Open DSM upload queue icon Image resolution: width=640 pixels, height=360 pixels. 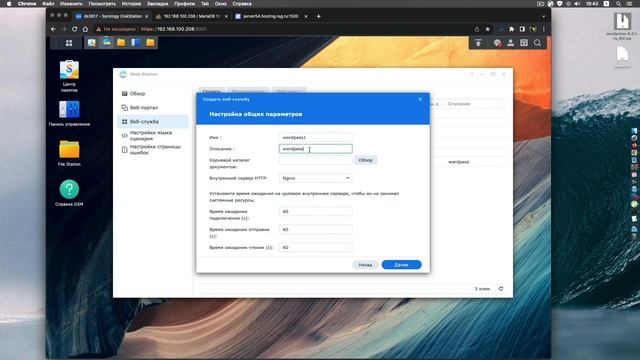coord(478,43)
